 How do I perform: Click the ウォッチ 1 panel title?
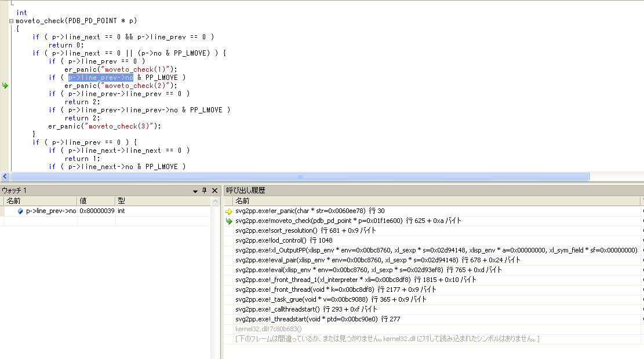(x=14, y=191)
